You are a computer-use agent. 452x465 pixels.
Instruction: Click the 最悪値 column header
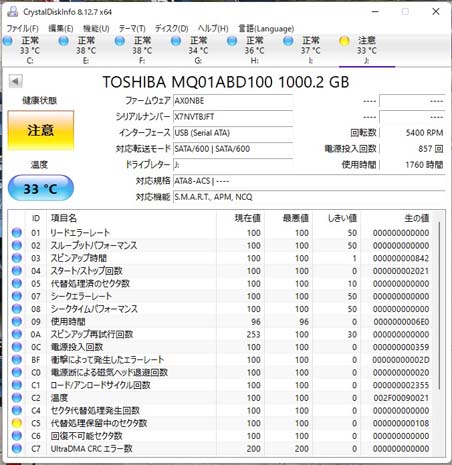[288, 218]
